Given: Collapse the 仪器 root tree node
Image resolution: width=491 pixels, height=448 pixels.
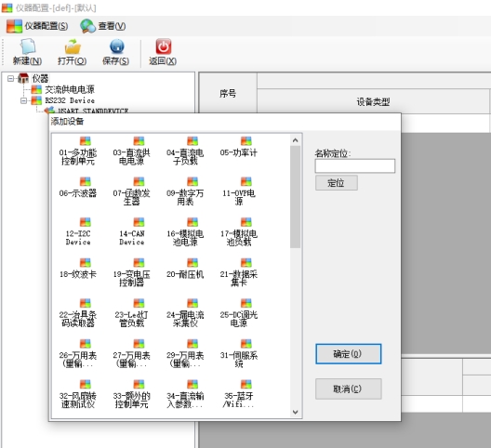Looking at the screenshot, I should [x=10, y=78].
